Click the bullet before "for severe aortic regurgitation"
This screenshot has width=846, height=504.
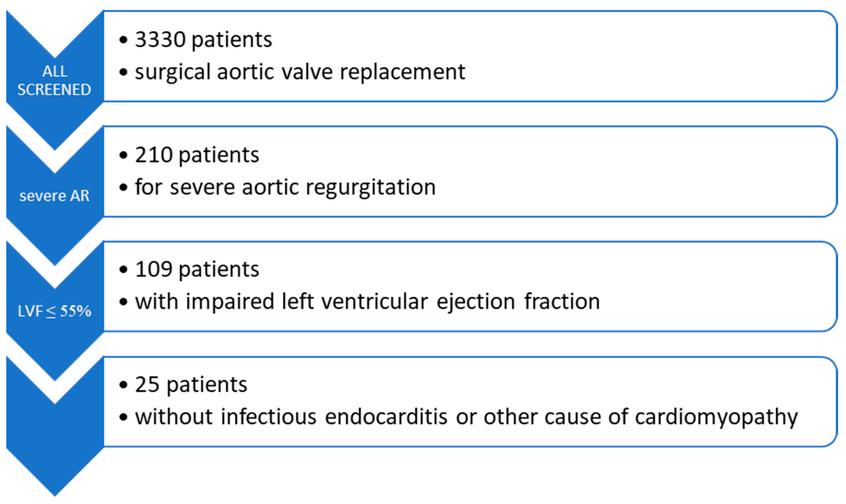(123, 188)
